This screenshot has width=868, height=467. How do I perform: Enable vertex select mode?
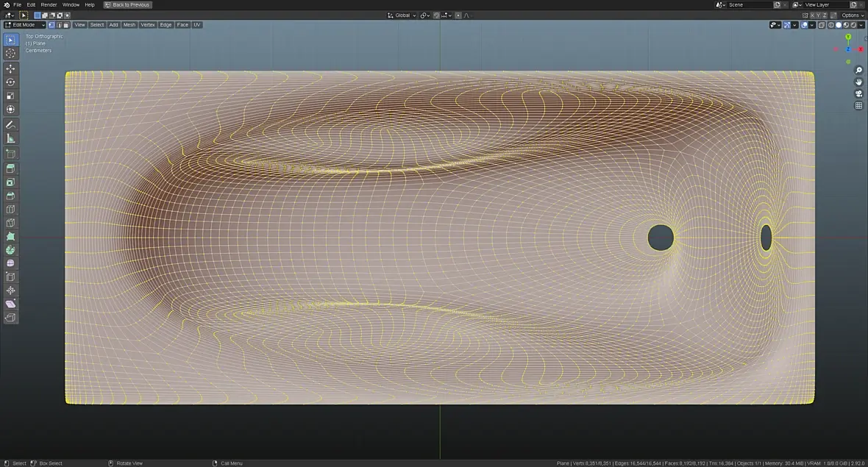pos(53,25)
